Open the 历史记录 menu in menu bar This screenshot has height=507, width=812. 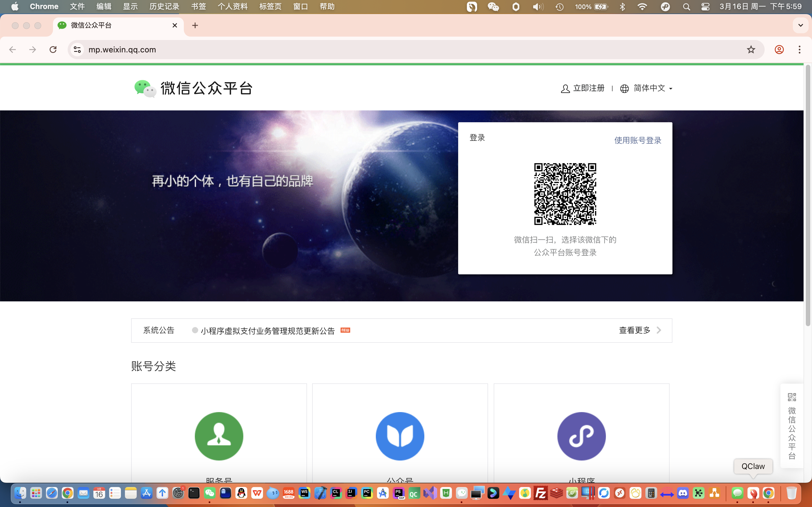pos(164,7)
